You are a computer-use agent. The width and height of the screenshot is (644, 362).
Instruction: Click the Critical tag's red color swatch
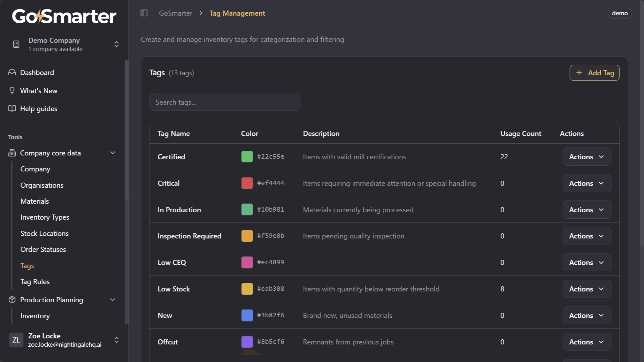click(x=247, y=183)
